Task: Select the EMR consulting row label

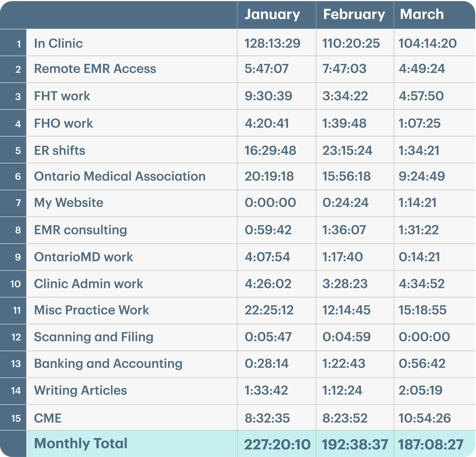Action: (x=80, y=230)
